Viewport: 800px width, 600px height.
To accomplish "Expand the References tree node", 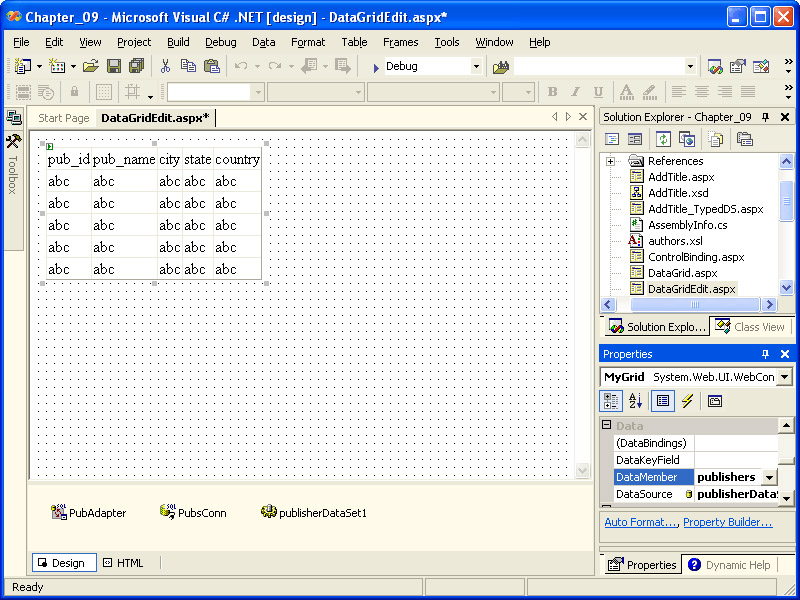I will (610, 161).
